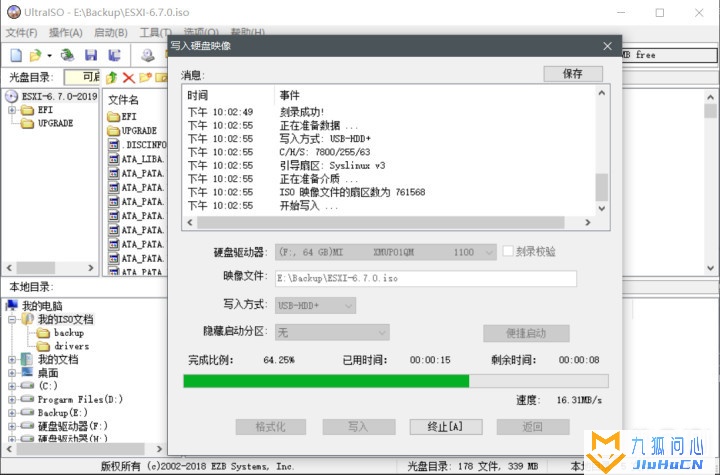Close the 写入硬盘映像 dialog
The image size is (720, 475).
tap(608, 46)
